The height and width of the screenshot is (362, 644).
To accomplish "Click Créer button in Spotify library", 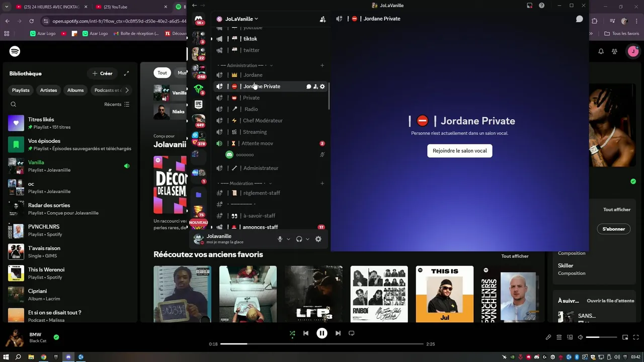I will [x=102, y=73].
